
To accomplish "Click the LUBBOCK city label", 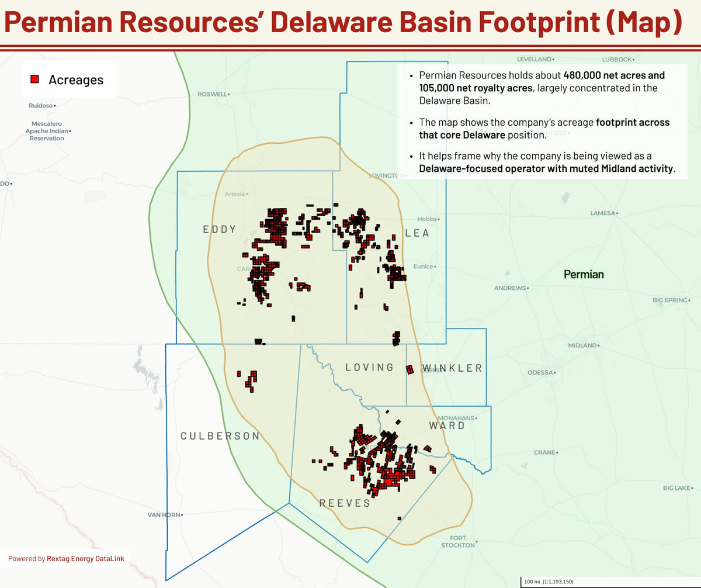I will click(x=617, y=59).
